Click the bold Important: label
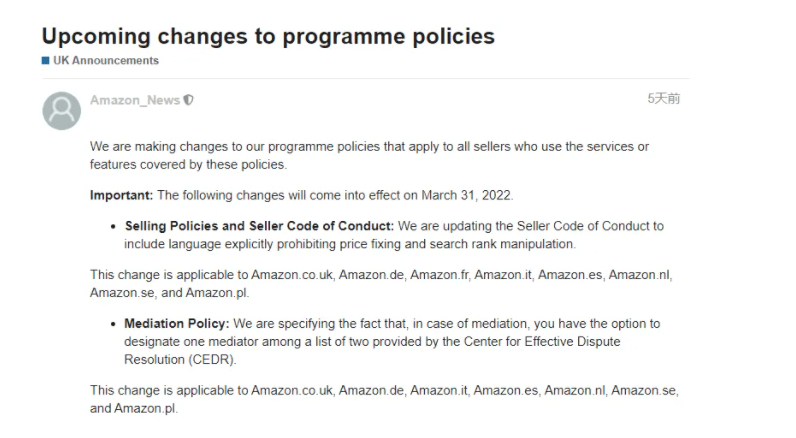 click(x=121, y=195)
